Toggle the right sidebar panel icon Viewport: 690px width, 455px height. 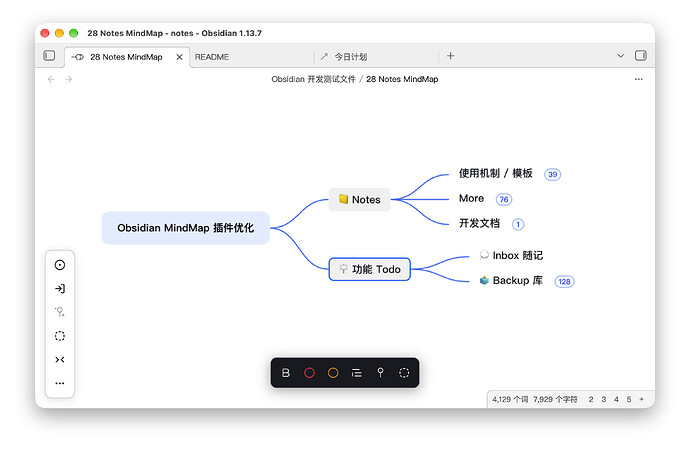click(640, 55)
